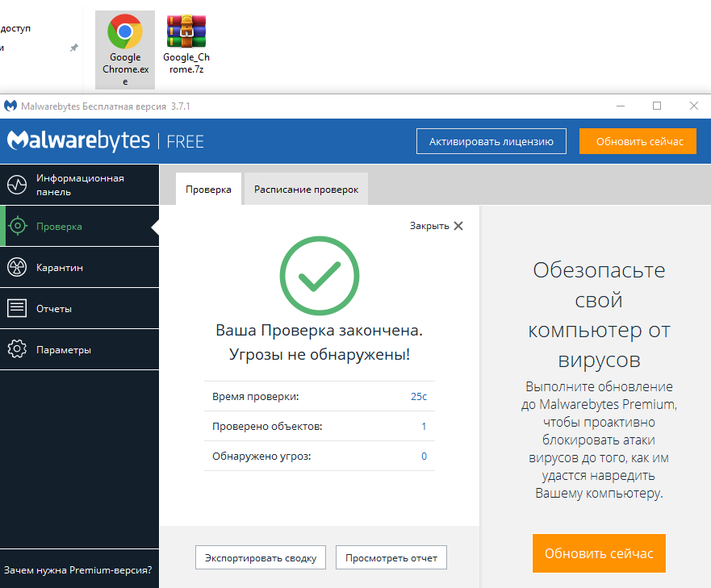
Task: Click the X icon next to Закрыть
Action: tap(458, 226)
